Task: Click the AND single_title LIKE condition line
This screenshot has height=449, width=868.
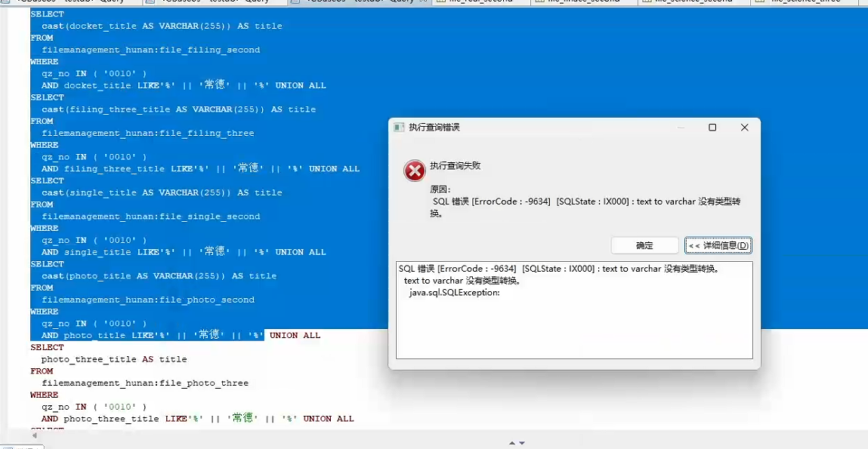Action: coord(184,251)
